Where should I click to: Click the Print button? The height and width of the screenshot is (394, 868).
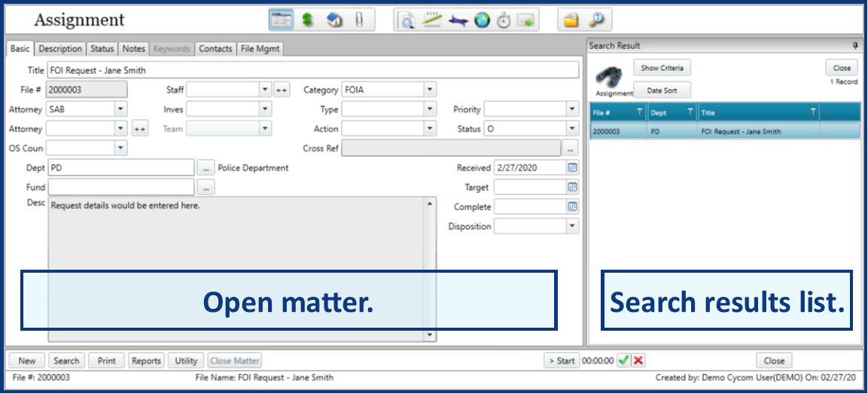(107, 361)
